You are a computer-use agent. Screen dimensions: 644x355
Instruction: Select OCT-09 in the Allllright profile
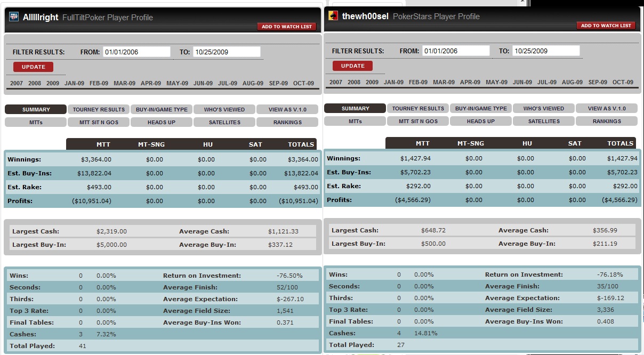[x=303, y=83]
